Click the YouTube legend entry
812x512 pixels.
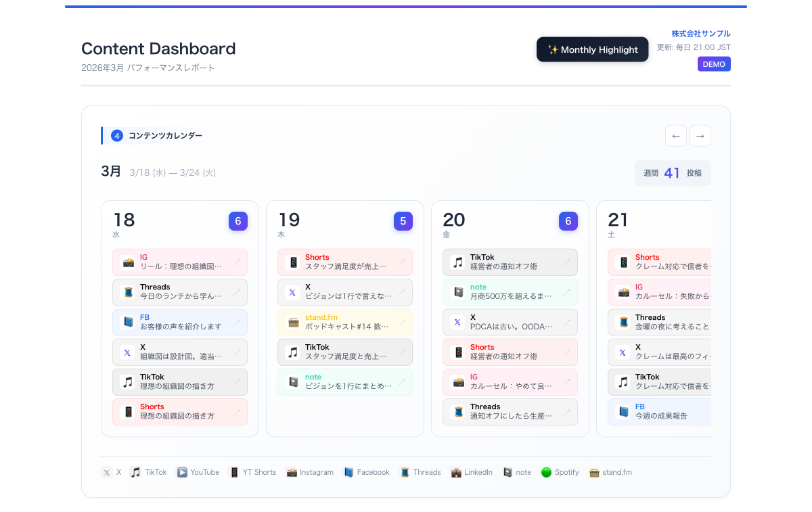(198, 472)
